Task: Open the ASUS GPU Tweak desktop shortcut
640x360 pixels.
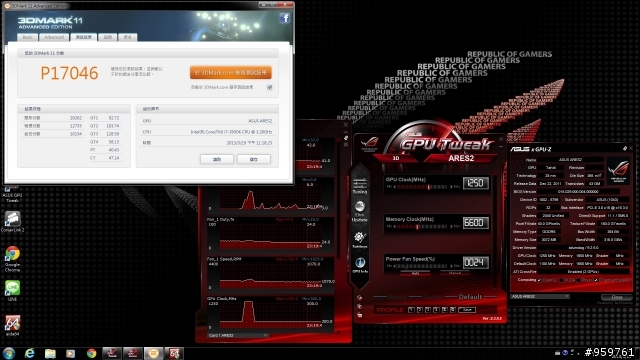Action: pos(12,194)
